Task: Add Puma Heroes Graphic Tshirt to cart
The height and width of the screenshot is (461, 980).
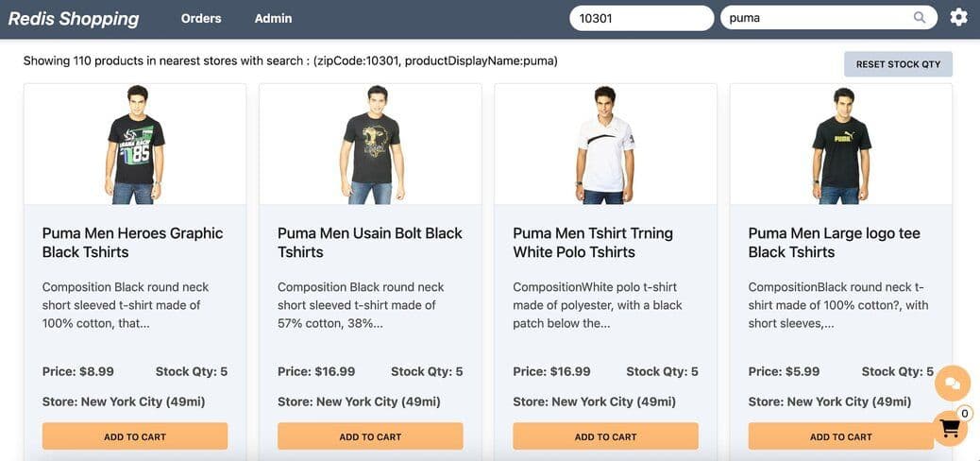Action: coord(134,436)
